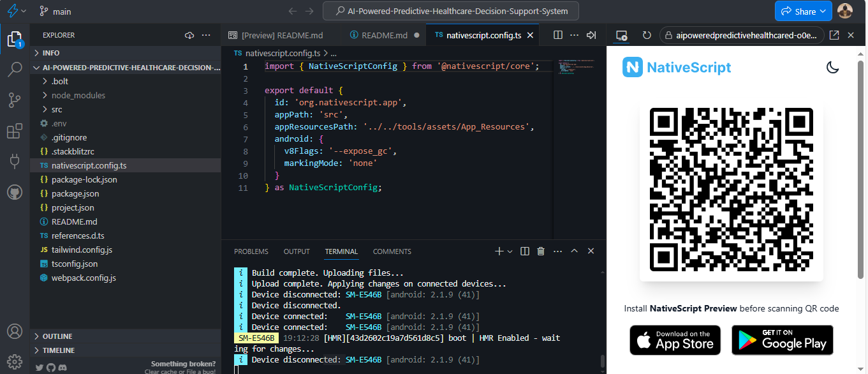Click the cloud download icon in Explorer header
The height and width of the screenshot is (374, 868).
pyautogui.click(x=189, y=35)
